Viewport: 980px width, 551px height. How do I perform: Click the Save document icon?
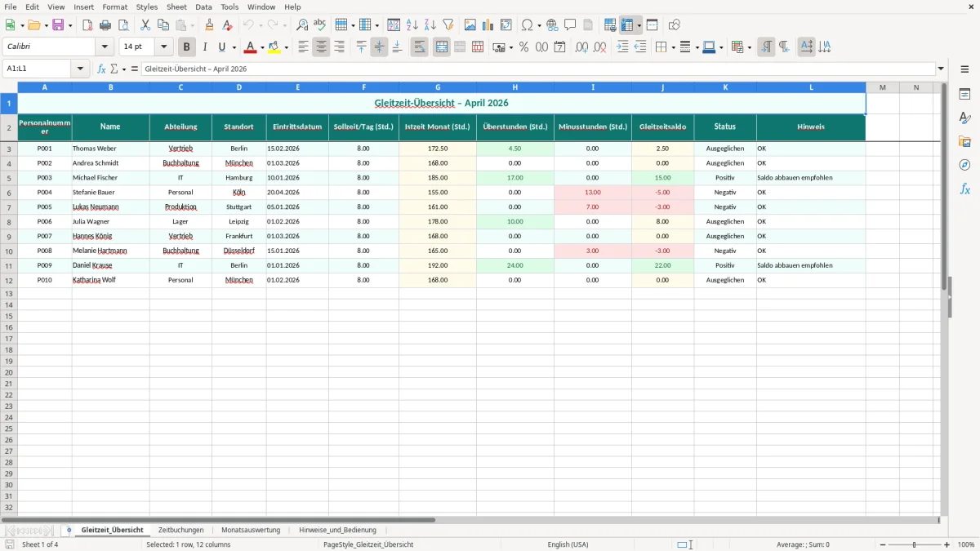[x=58, y=25]
